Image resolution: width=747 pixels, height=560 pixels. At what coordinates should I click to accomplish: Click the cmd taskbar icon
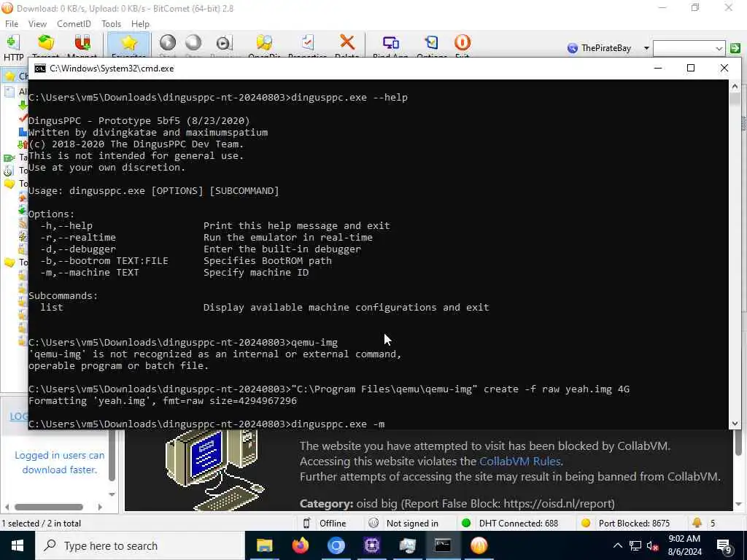point(443,545)
